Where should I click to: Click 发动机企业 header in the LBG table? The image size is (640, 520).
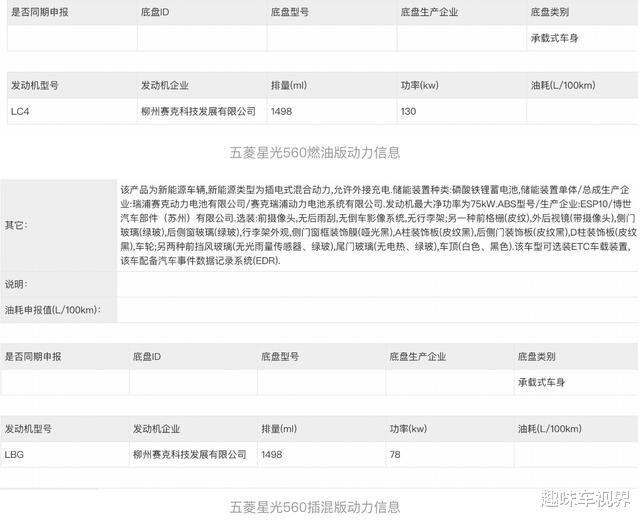click(156, 429)
